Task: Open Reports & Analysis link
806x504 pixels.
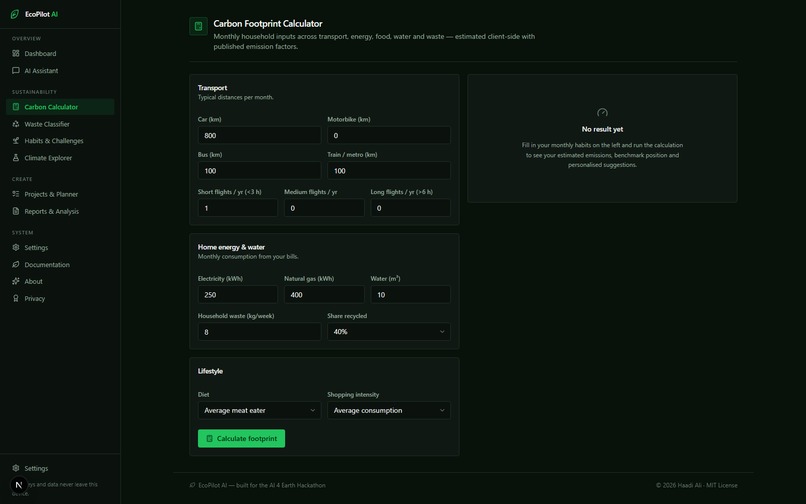Action: [60, 211]
